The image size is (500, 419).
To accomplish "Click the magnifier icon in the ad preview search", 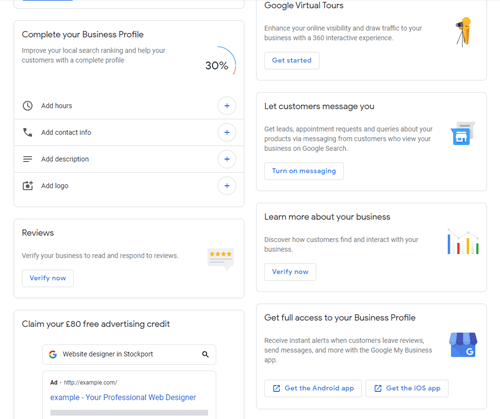I will point(205,354).
